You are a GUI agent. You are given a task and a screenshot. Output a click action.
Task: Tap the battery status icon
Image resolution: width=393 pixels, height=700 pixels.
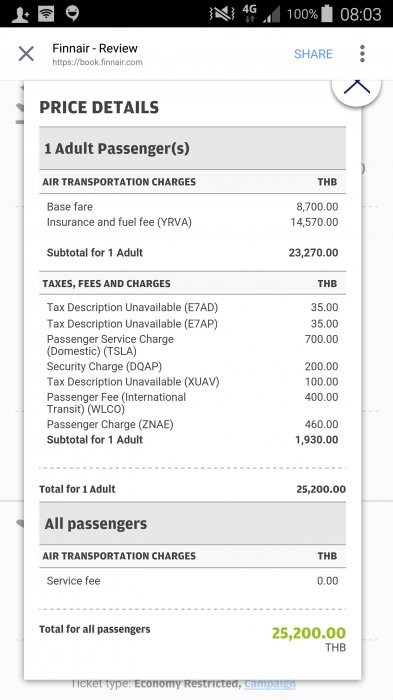[327, 14]
